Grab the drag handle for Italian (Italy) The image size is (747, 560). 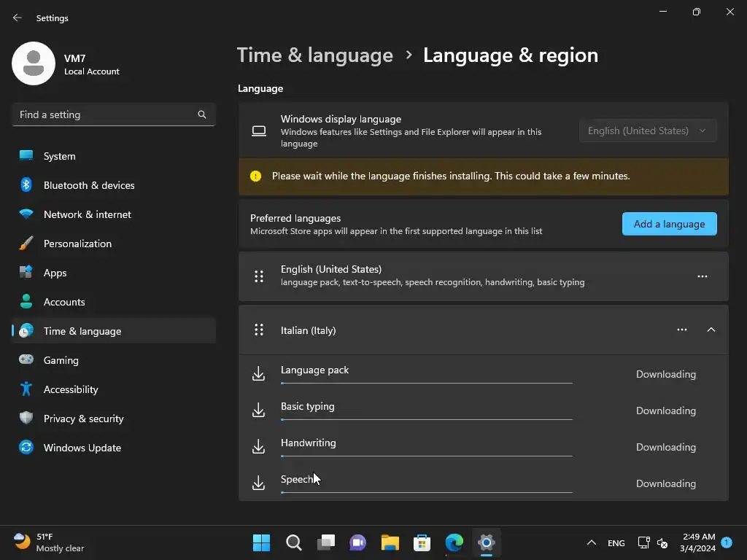(x=259, y=330)
